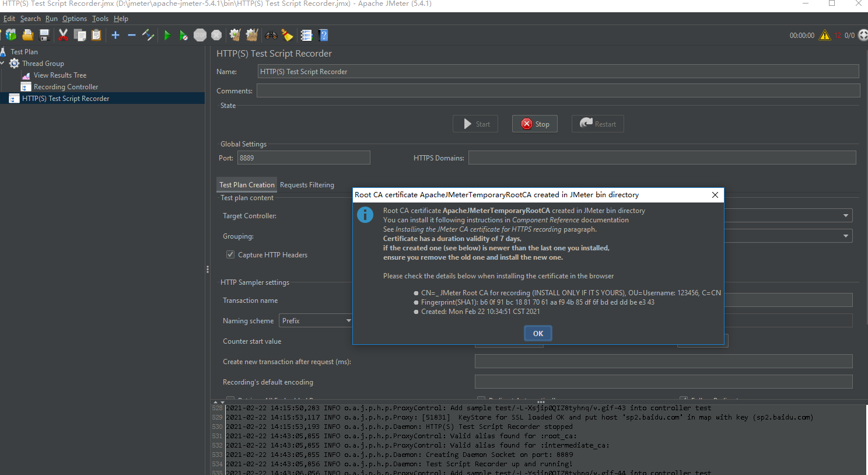
Task: Click the 00:00:00 elapsed timer
Action: tap(802, 36)
